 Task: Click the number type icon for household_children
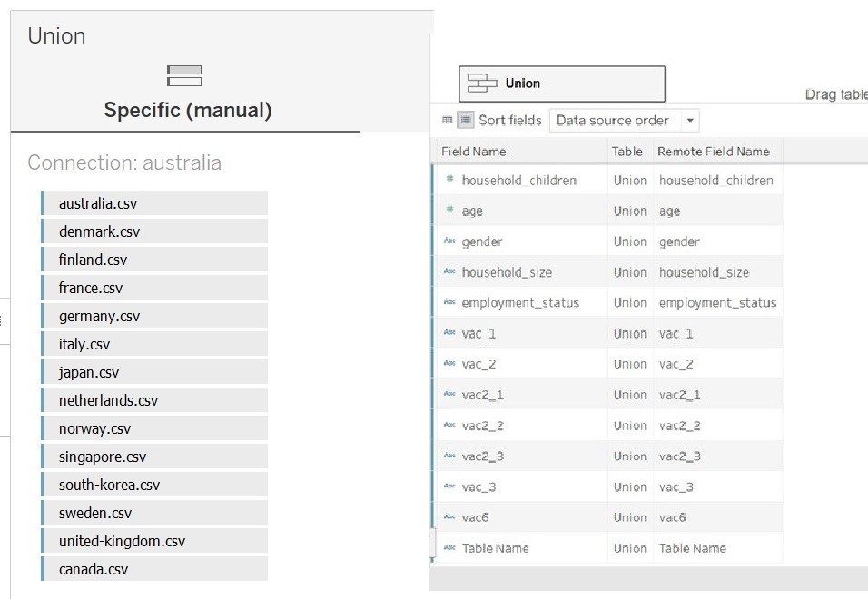tap(449, 180)
